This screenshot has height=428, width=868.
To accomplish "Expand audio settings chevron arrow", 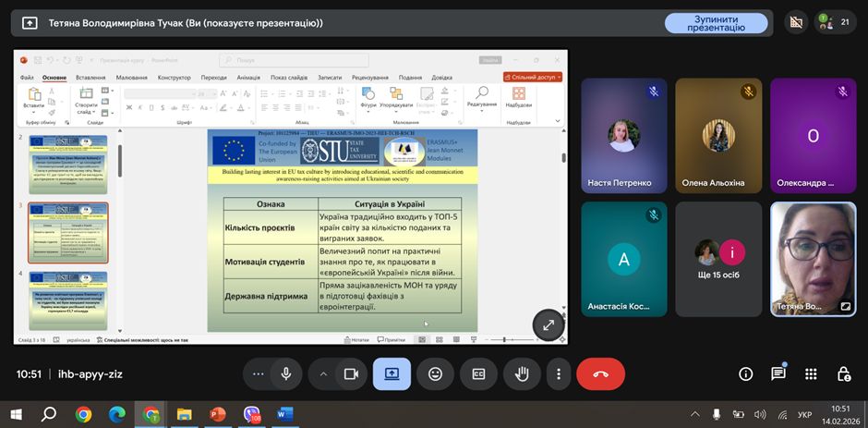I will [323, 373].
